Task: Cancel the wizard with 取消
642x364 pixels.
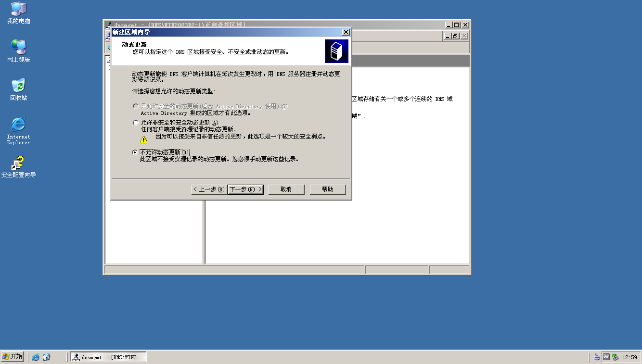Action: 286,189
